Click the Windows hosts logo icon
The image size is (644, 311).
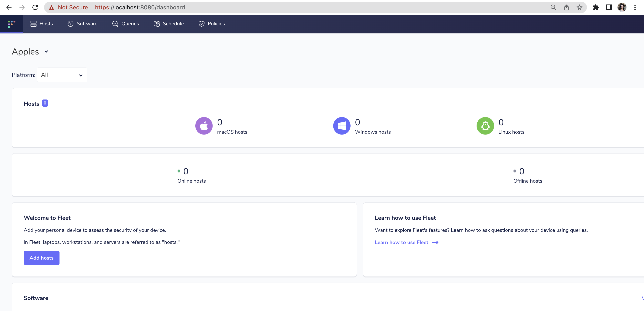coord(342,126)
